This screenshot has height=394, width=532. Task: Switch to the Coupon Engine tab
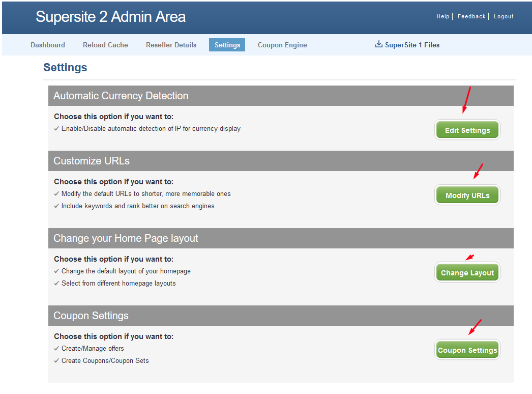coord(282,45)
